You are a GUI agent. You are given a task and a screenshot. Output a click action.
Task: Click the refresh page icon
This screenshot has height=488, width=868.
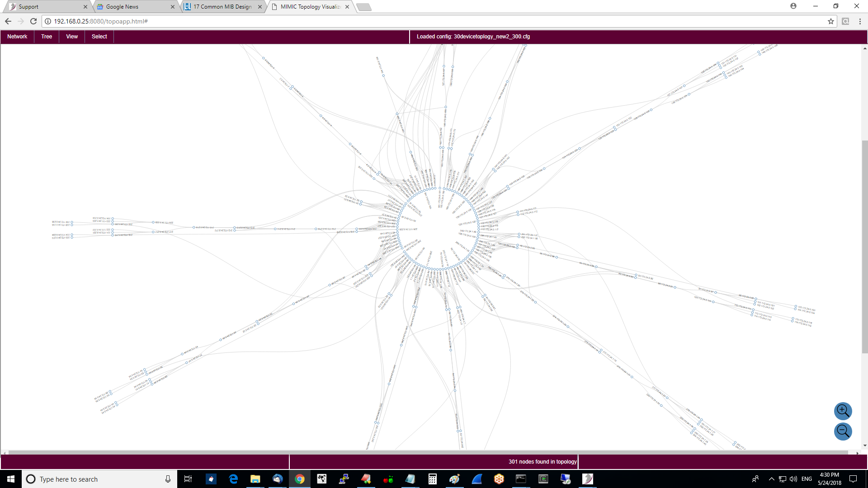pyautogui.click(x=34, y=21)
